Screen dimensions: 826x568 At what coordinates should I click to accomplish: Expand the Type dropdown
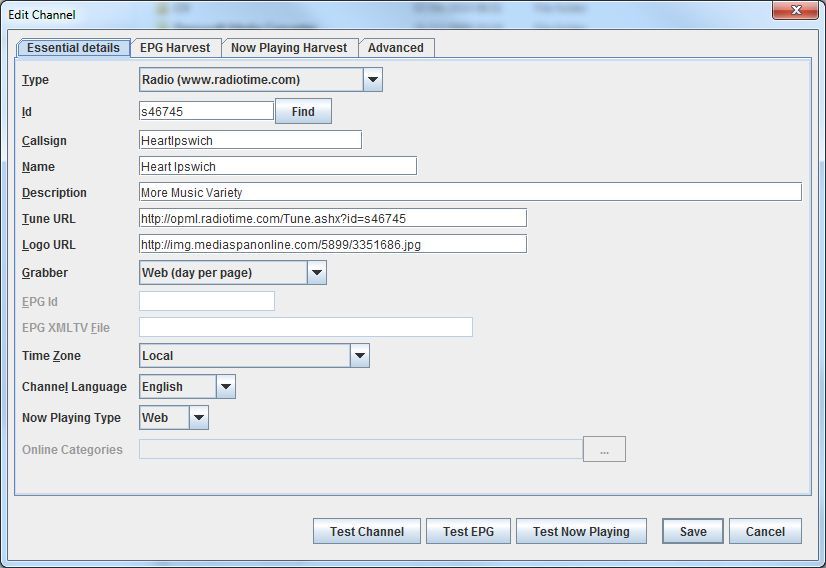click(372, 80)
